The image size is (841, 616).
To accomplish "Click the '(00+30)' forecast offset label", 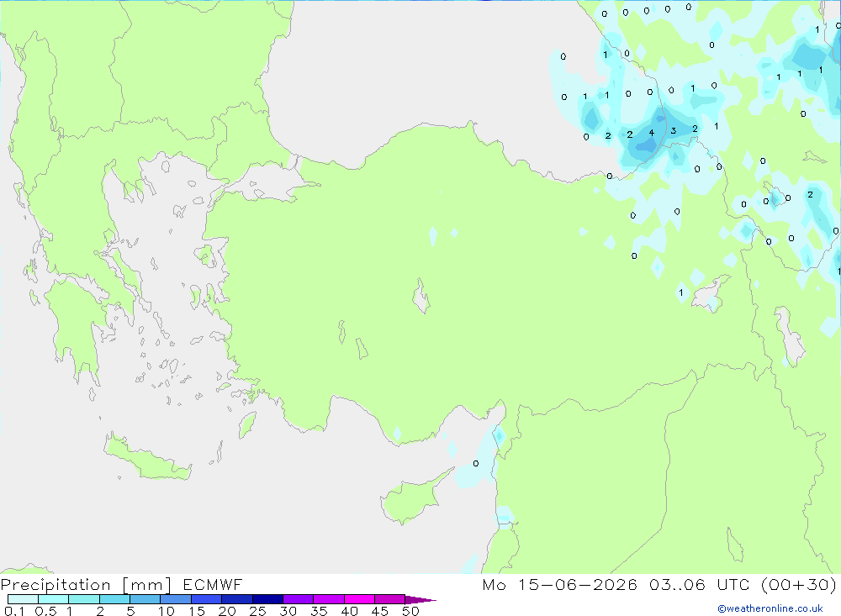I will click(x=799, y=584).
